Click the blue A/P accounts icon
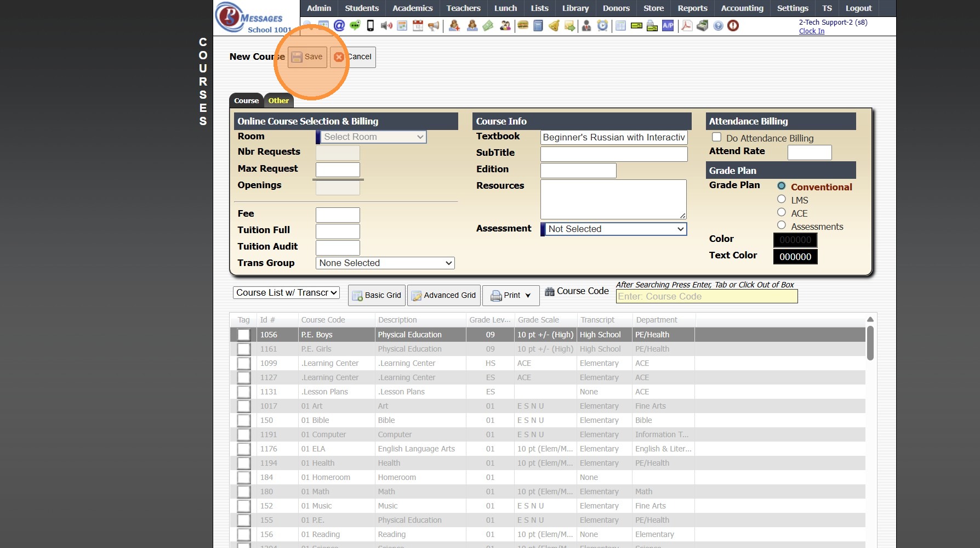Viewport: 980px width, 548px height. [x=668, y=25]
